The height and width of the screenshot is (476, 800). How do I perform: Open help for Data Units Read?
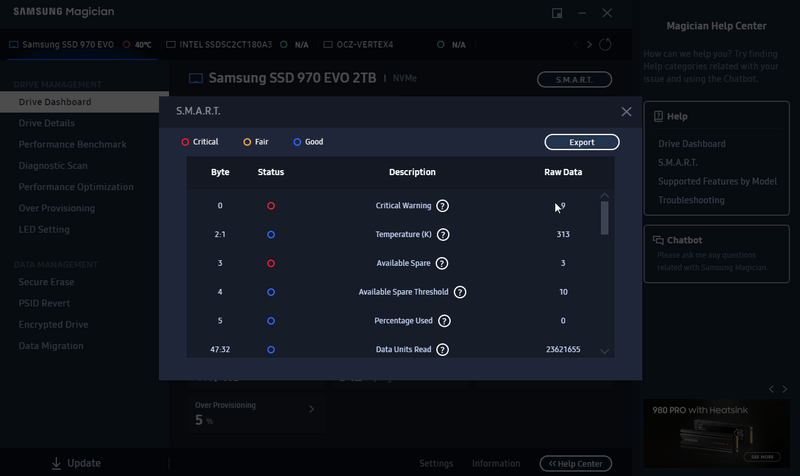pyautogui.click(x=442, y=349)
